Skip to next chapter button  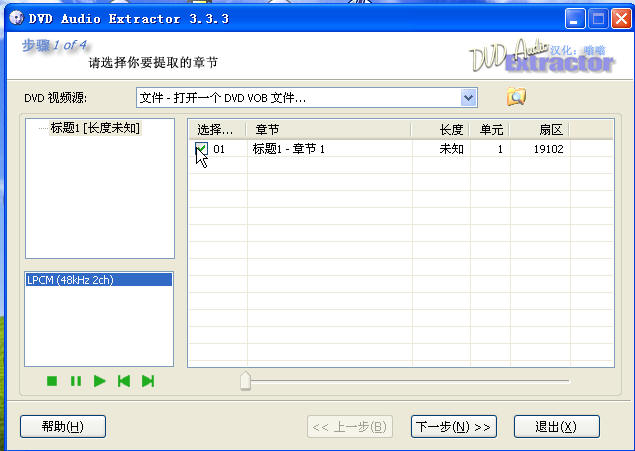pos(148,381)
